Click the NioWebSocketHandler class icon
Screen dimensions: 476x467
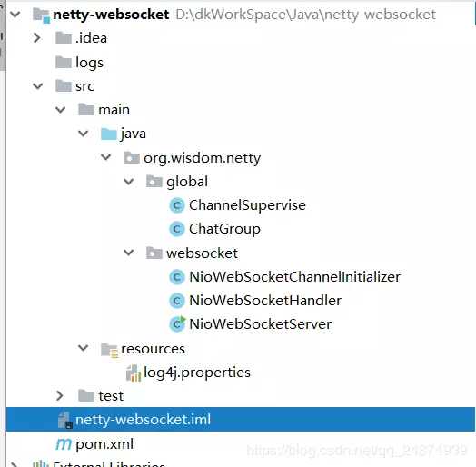click(177, 301)
